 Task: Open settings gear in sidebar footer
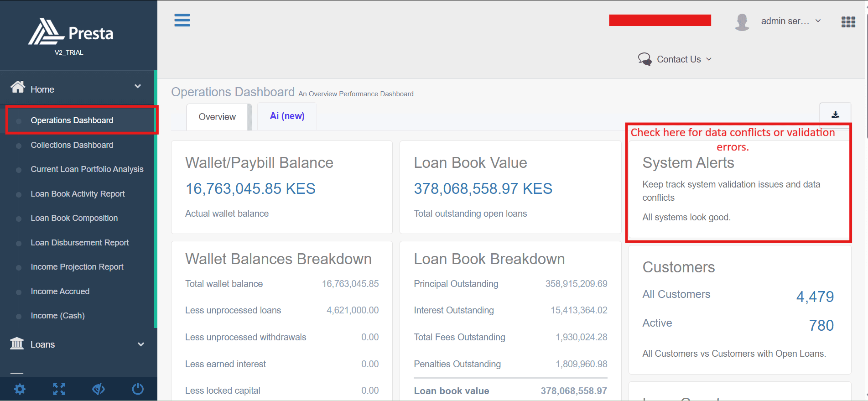click(20, 389)
